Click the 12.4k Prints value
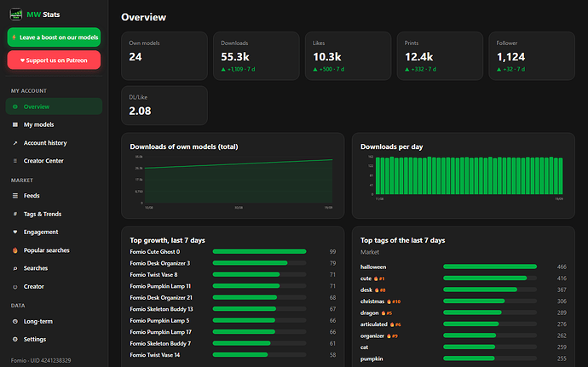The width and height of the screenshot is (588, 367). point(419,56)
